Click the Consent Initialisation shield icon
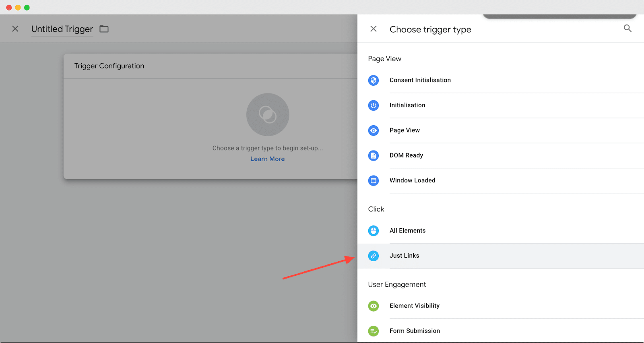 pyautogui.click(x=374, y=80)
